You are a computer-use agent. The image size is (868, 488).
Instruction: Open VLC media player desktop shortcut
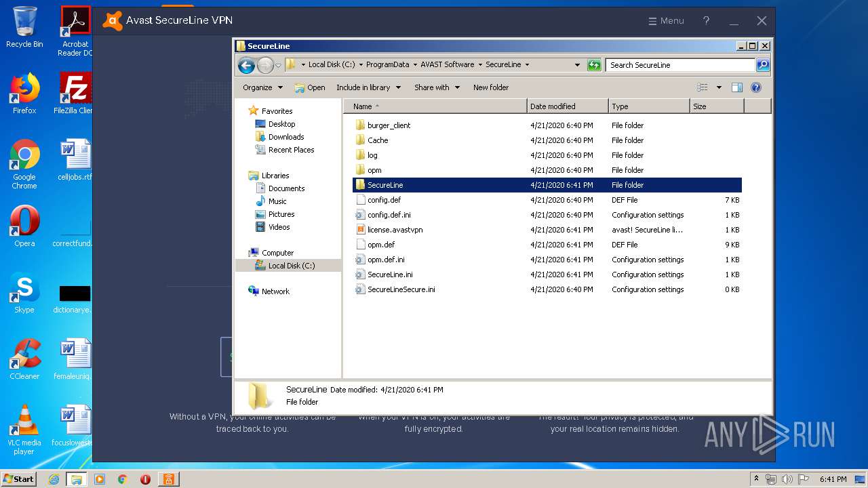point(24,430)
